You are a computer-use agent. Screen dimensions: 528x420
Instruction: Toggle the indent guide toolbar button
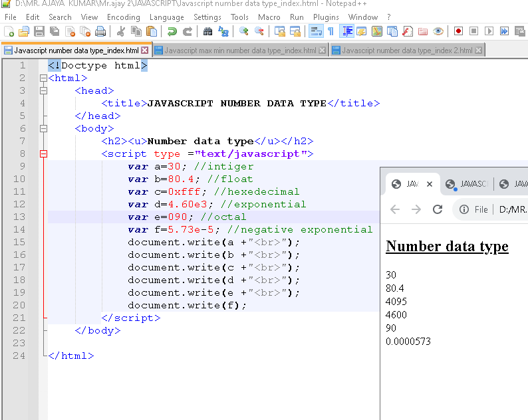click(x=346, y=31)
